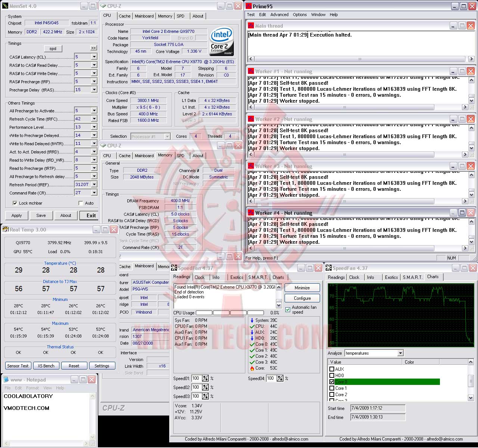478x448 pixels.
Task: Click the SpeedFan icon in Readings window title
Action: pyautogui.click(x=174, y=268)
